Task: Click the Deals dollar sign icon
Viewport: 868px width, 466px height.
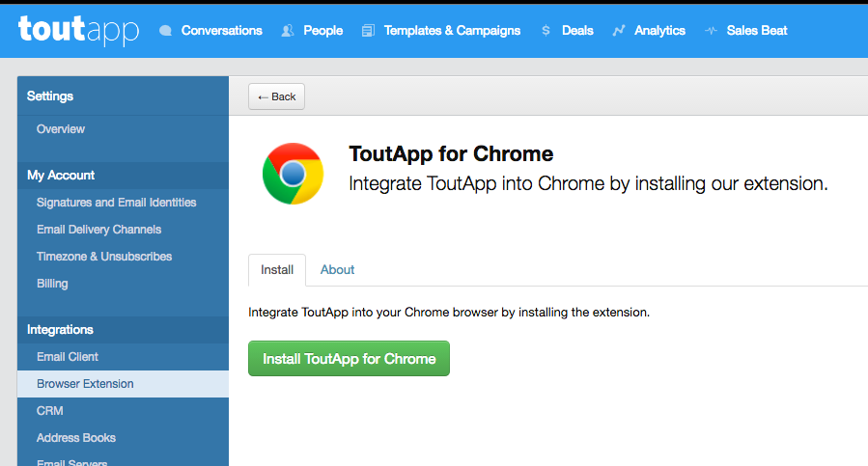Action: tap(546, 31)
